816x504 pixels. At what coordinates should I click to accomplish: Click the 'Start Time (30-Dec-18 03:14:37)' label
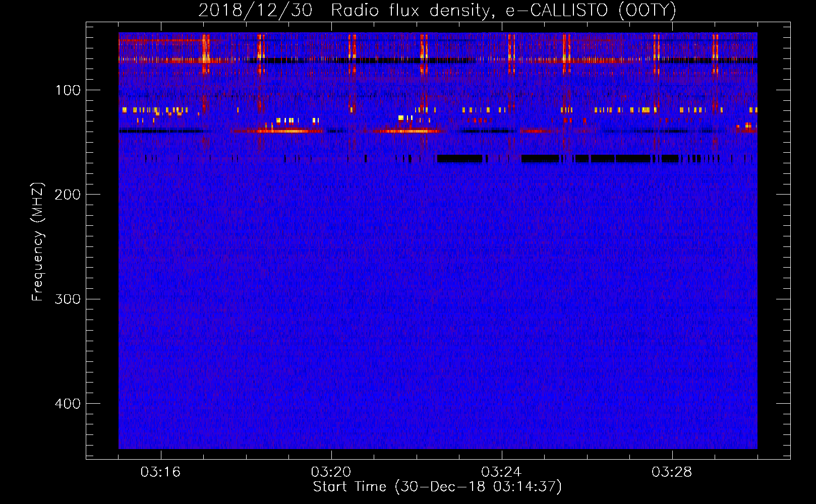click(437, 487)
